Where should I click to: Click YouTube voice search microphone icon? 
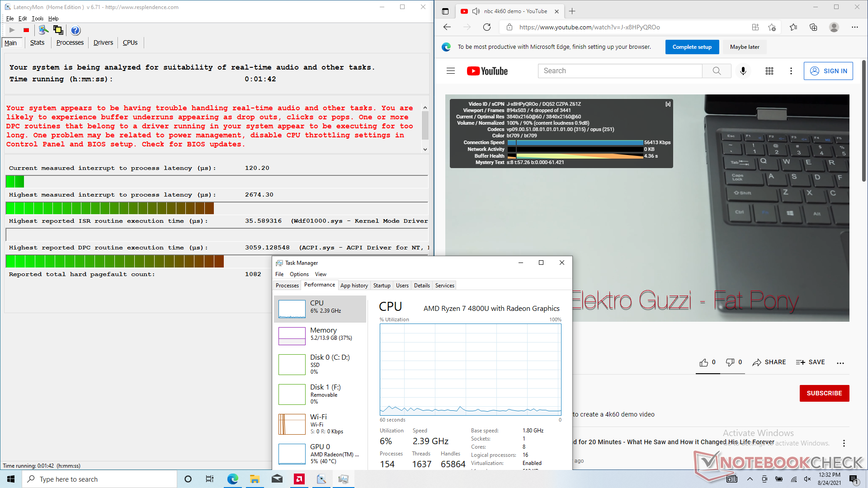[743, 71]
